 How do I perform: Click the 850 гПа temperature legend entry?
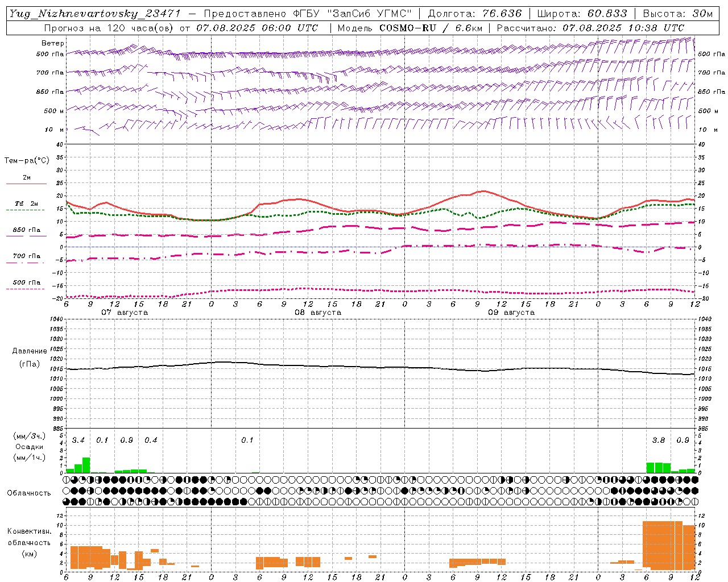click(27, 230)
